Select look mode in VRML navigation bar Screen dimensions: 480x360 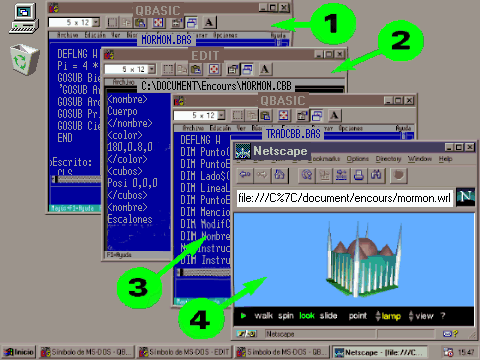[307, 315]
